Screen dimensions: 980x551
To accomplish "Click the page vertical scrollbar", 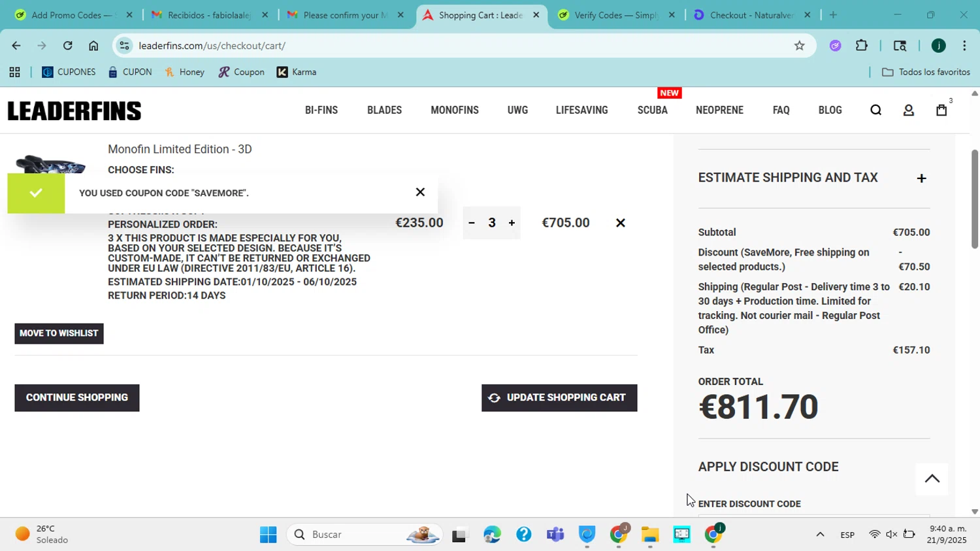I will click(975, 199).
